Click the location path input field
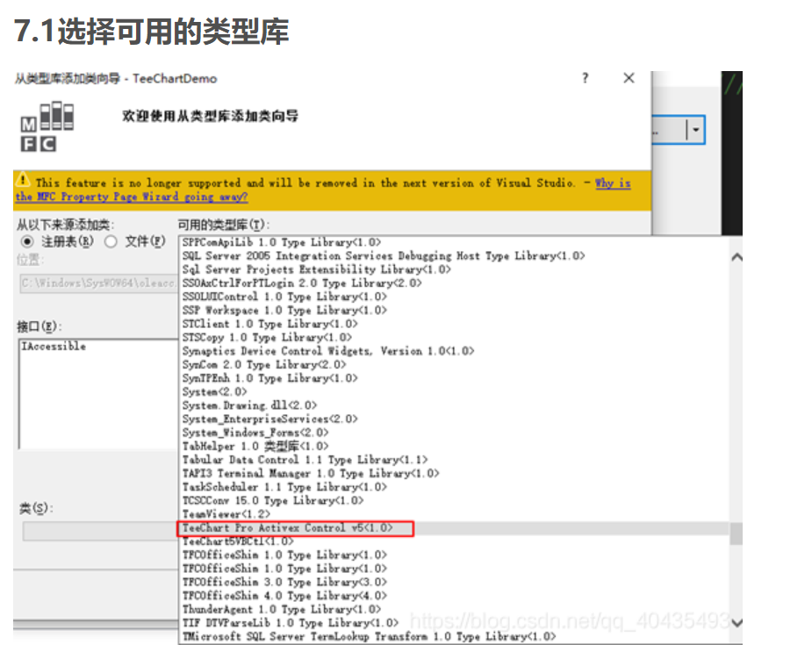 point(98,283)
